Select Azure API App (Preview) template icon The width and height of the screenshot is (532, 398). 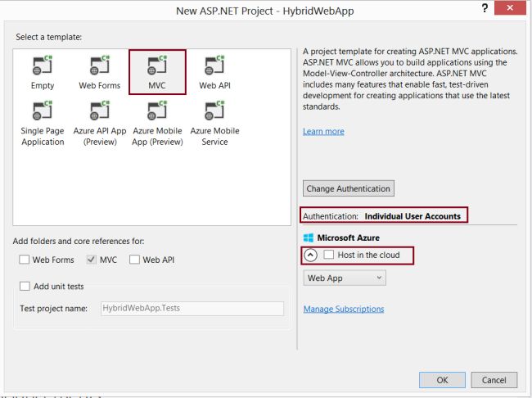100,111
